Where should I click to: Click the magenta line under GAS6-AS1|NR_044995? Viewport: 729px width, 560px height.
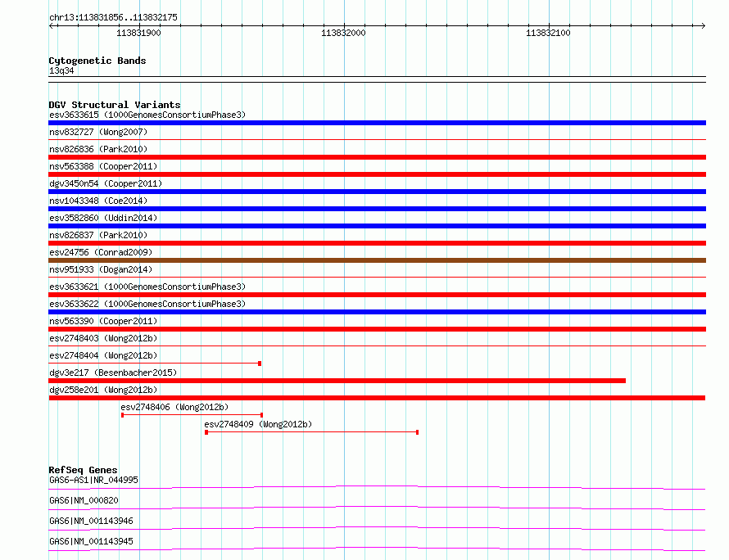click(x=377, y=487)
